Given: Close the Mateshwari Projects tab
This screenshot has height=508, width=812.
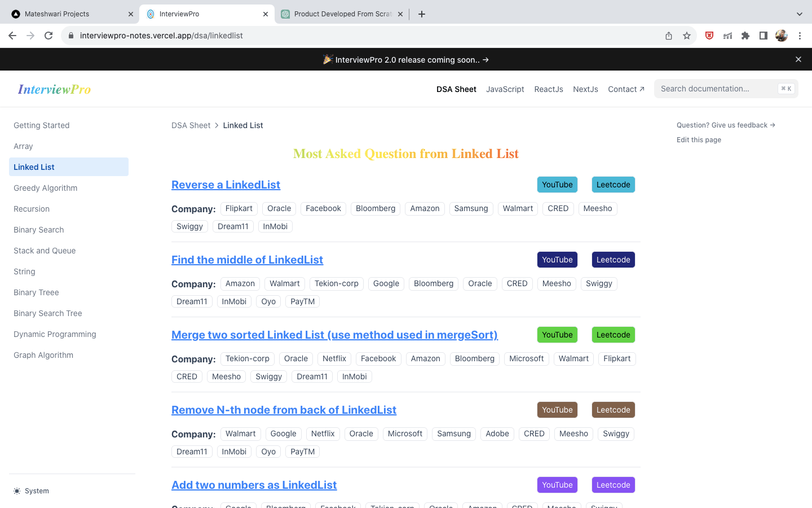Looking at the screenshot, I should click(130, 14).
